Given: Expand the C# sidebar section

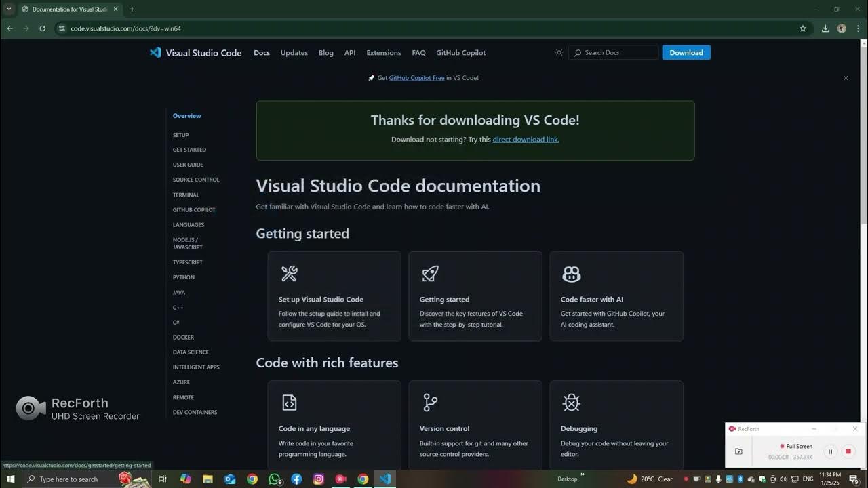Looking at the screenshot, I should (176, 323).
